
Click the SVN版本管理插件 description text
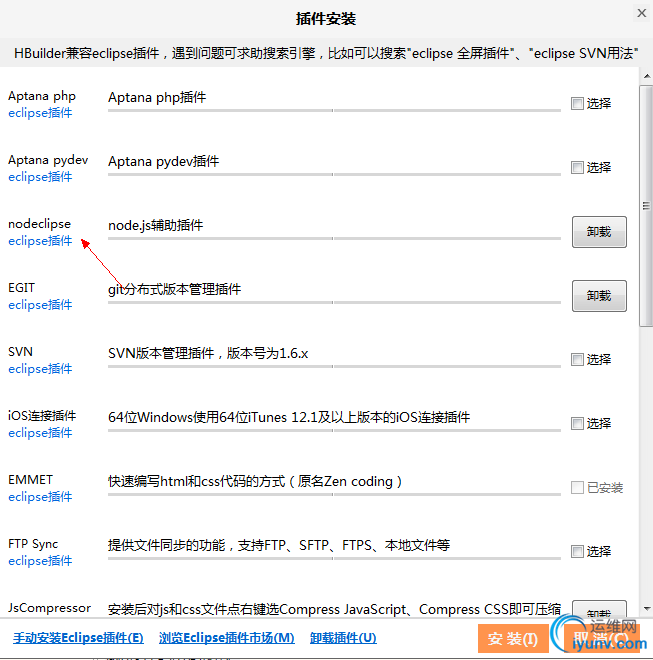click(x=208, y=354)
